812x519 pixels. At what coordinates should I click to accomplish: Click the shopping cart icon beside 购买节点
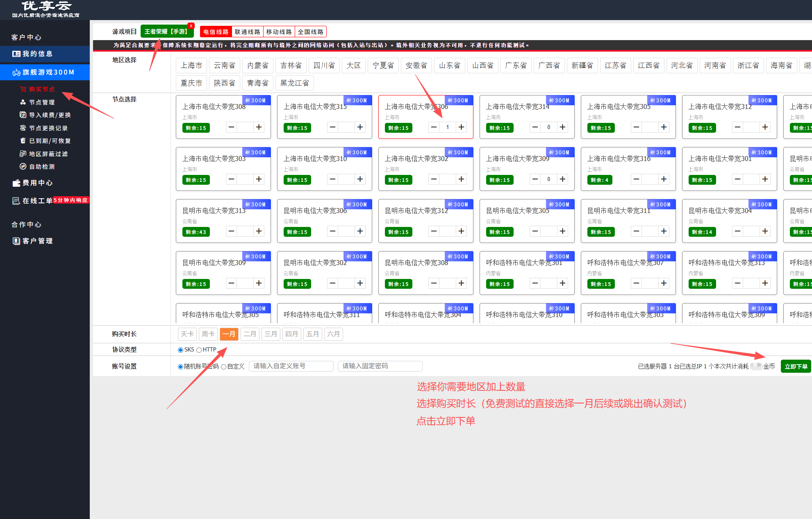click(x=23, y=89)
